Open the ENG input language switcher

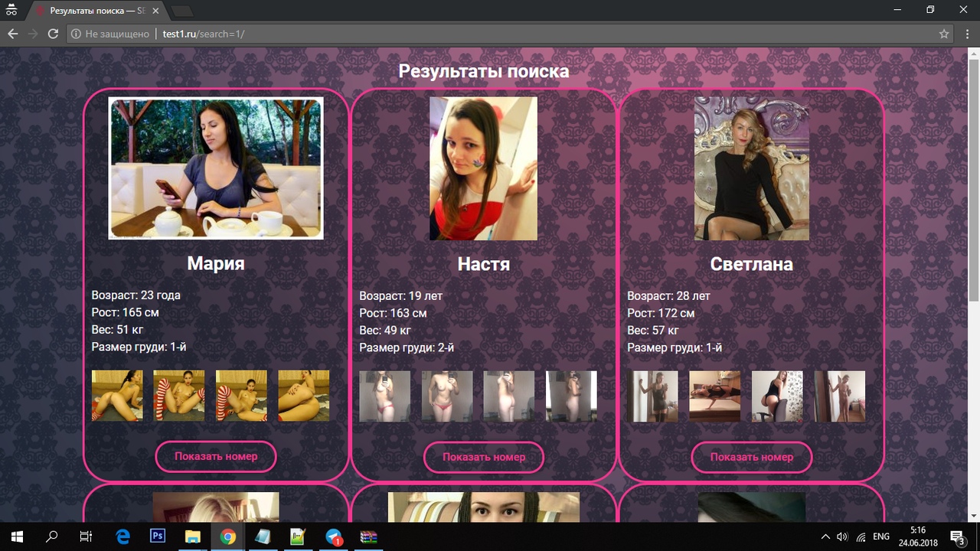coord(881,536)
